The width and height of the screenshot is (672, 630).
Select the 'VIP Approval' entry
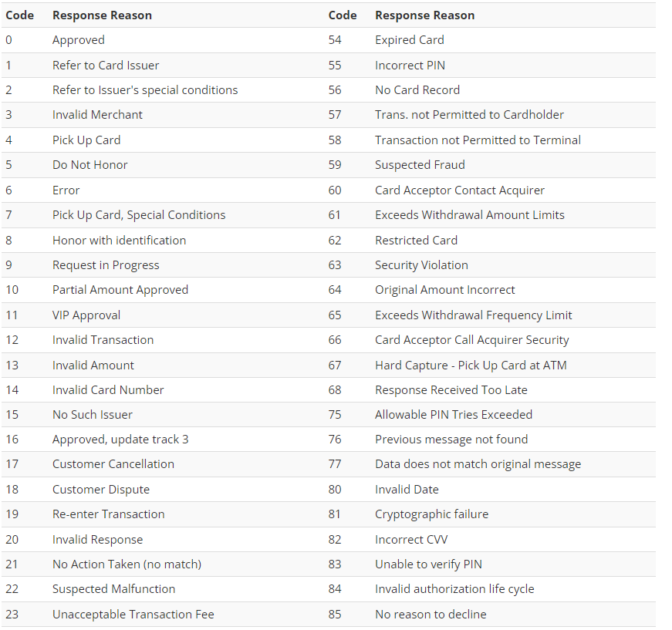click(86, 315)
